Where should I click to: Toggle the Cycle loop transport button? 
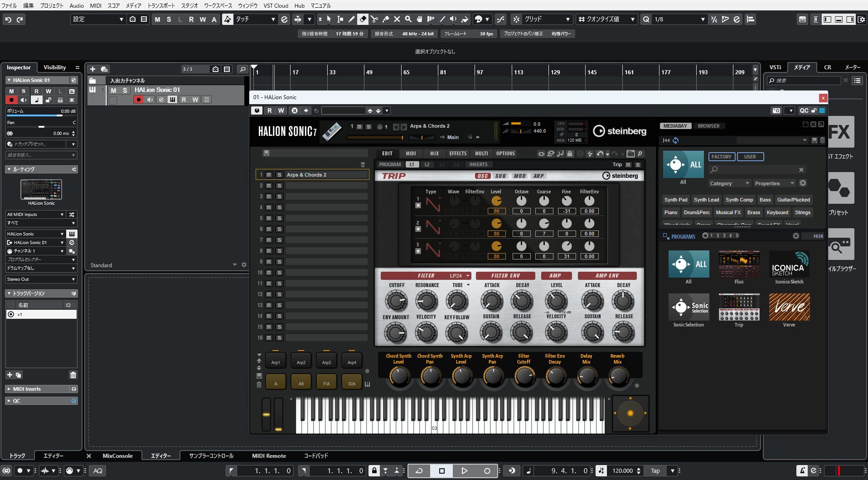point(419,471)
